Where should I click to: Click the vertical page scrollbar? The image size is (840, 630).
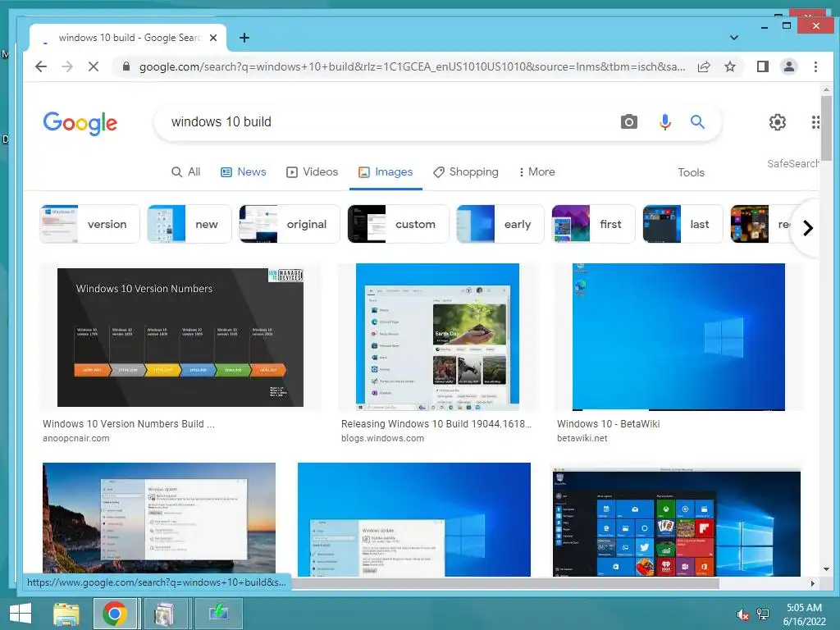[826, 126]
